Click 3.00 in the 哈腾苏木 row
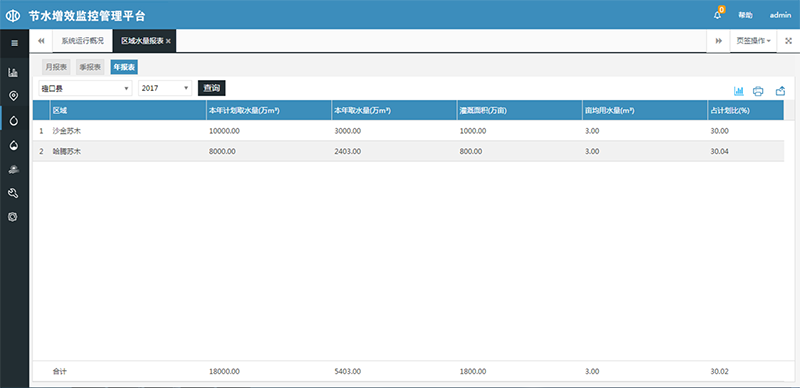This screenshot has height=388, width=800. pyautogui.click(x=592, y=152)
